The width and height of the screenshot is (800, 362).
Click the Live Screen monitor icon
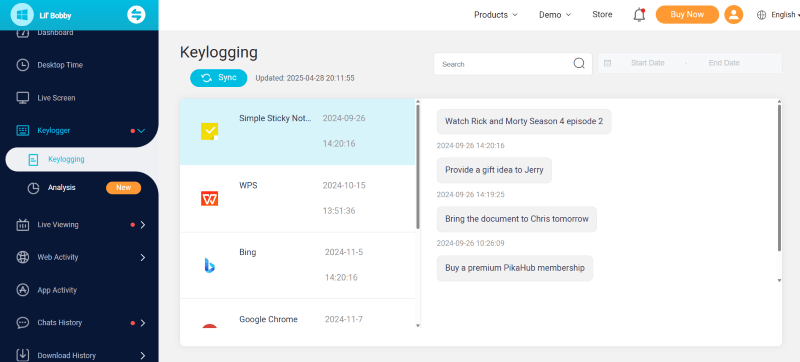click(x=22, y=98)
